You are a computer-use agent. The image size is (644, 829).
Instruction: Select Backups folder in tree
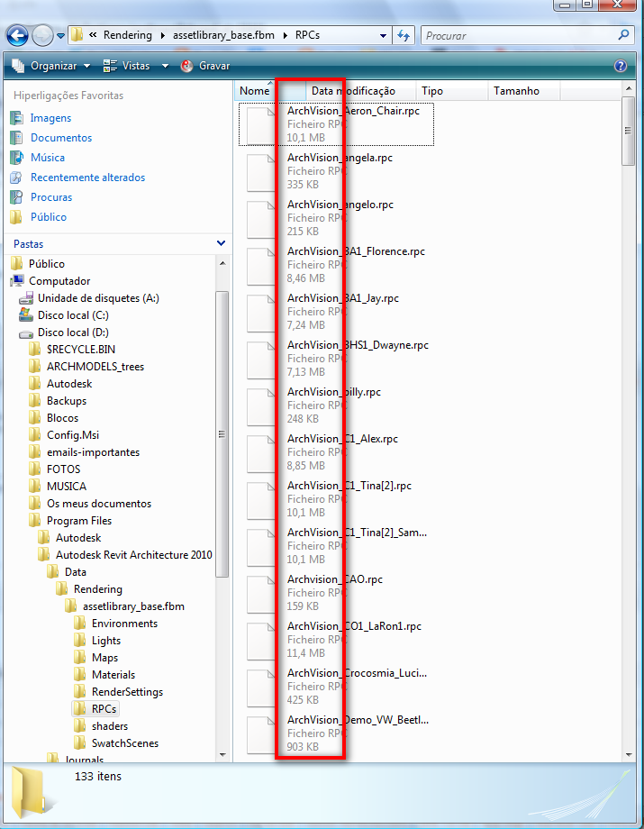click(66, 401)
